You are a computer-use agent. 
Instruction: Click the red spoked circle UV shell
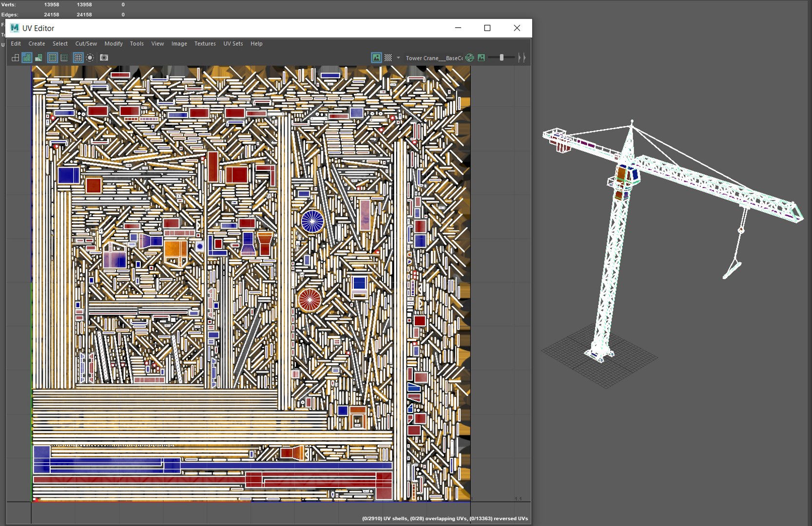tap(309, 300)
